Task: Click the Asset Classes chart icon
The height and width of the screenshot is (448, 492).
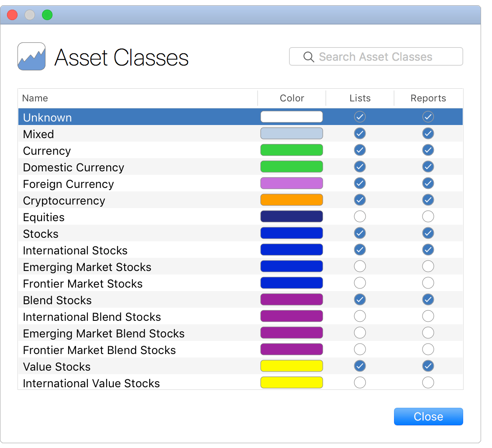Action: coord(31,56)
